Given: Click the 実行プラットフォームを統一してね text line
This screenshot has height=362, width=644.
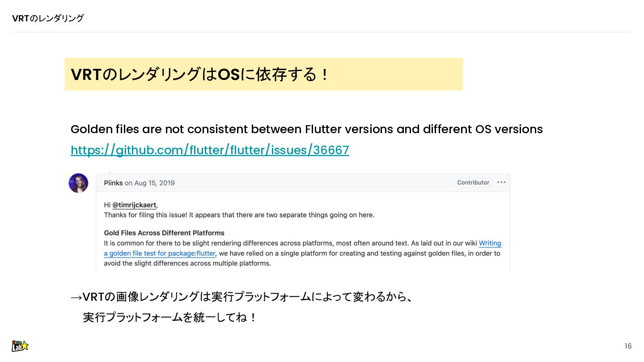Looking at the screenshot, I should [170, 318].
